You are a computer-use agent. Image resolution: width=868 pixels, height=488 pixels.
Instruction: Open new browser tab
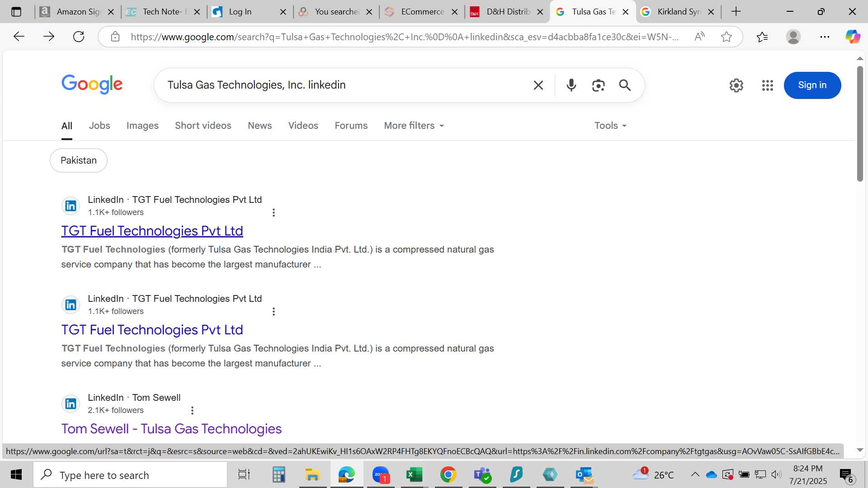coord(736,12)
